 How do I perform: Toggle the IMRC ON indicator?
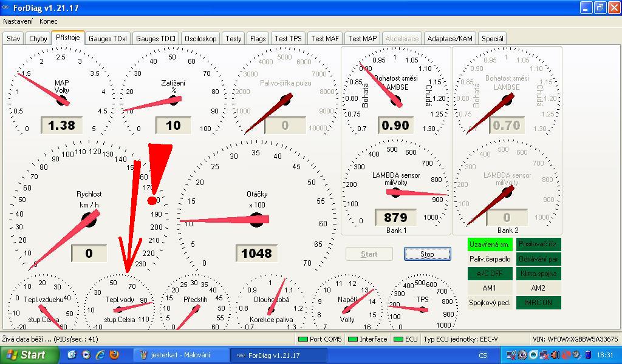coord(538,302)
